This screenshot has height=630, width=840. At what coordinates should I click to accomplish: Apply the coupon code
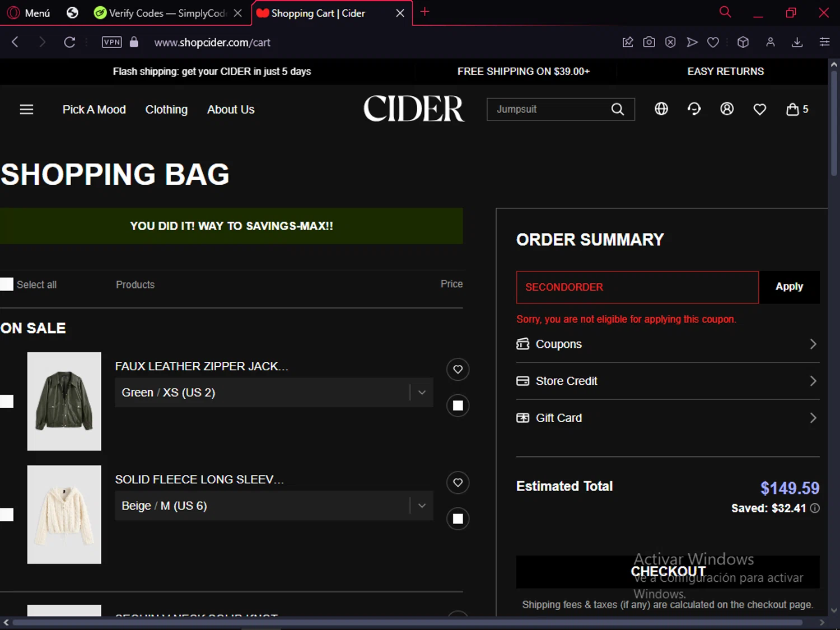click(789, 287)
